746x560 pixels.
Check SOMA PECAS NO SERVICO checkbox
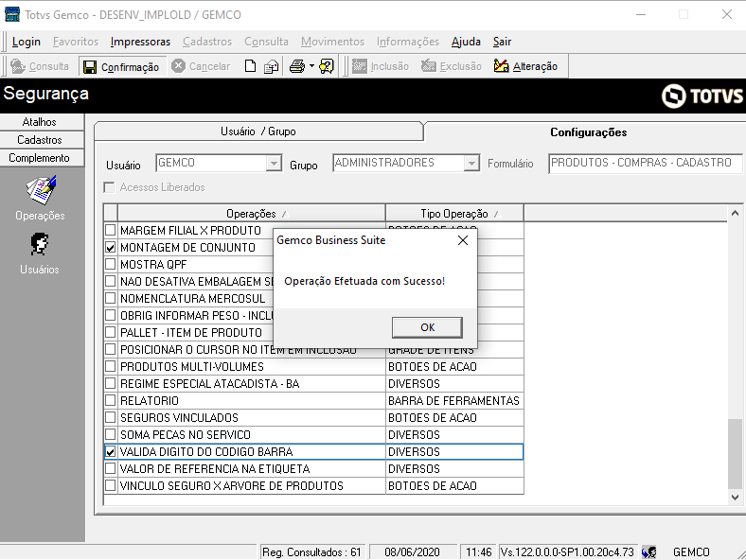click(x=111, y=434)
